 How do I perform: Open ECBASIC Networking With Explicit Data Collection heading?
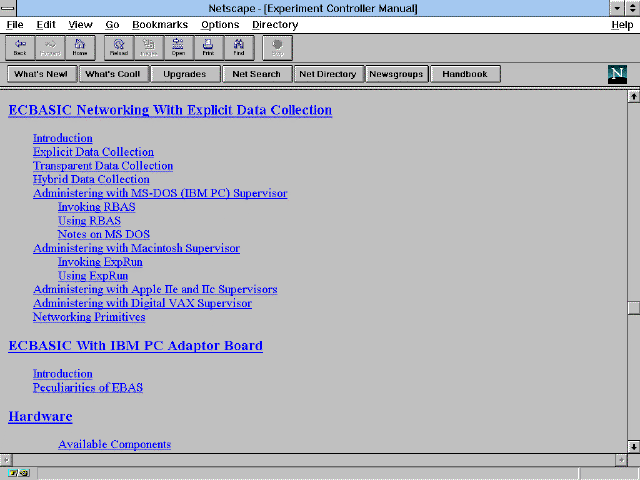coord(170,110)
